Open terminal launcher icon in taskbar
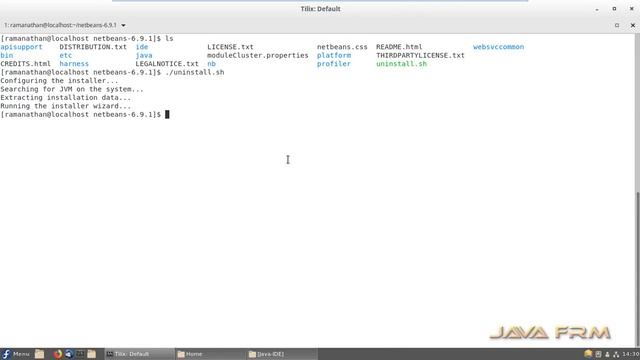The height and width of the screenshot is (360, 640). coord(80,354)
